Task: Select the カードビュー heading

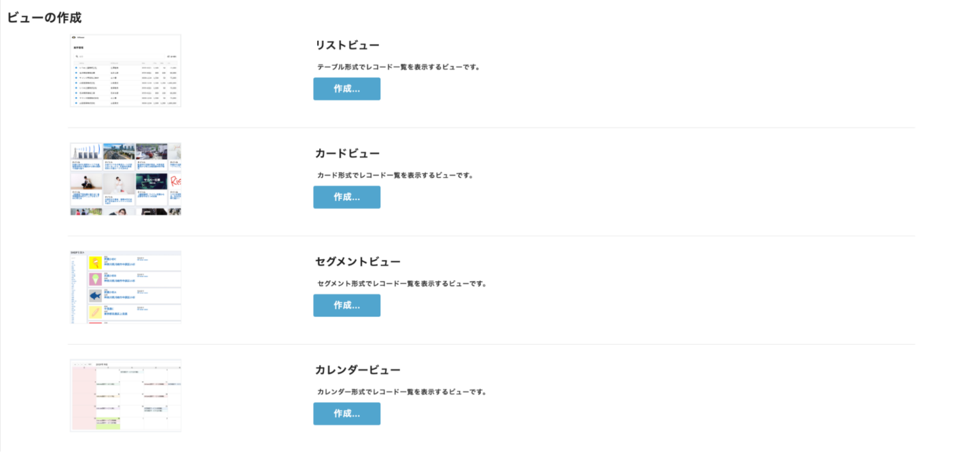Action: (347, 153)
